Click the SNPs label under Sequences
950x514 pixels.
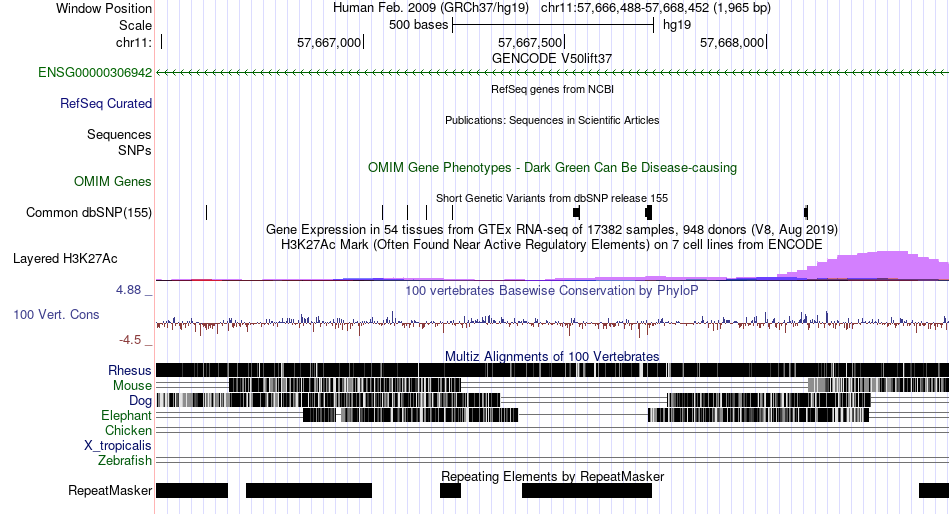(135, 150)
